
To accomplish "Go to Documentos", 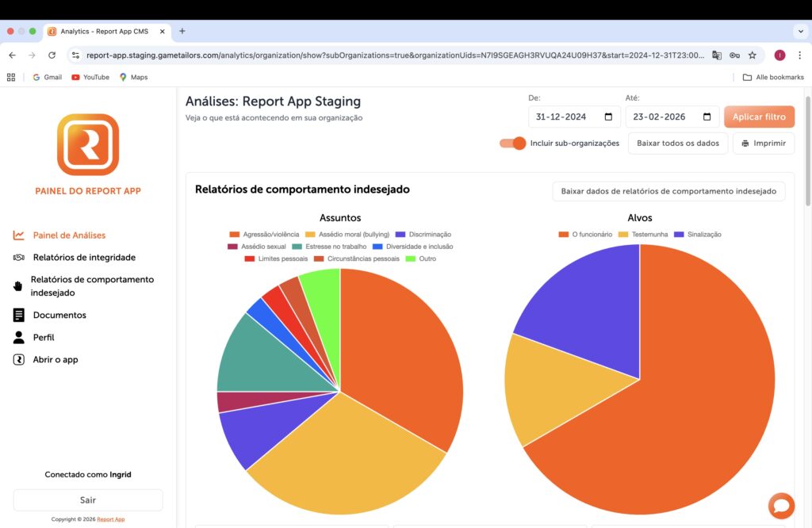I will [59, 315].
